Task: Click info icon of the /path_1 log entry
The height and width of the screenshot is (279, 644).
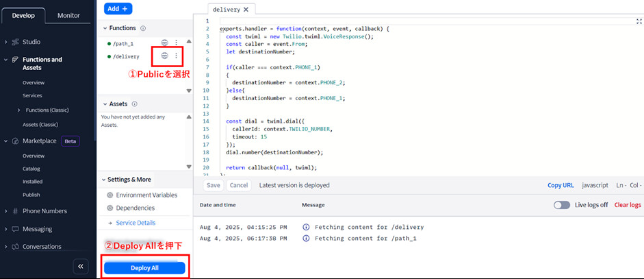Action: (305, 239)
